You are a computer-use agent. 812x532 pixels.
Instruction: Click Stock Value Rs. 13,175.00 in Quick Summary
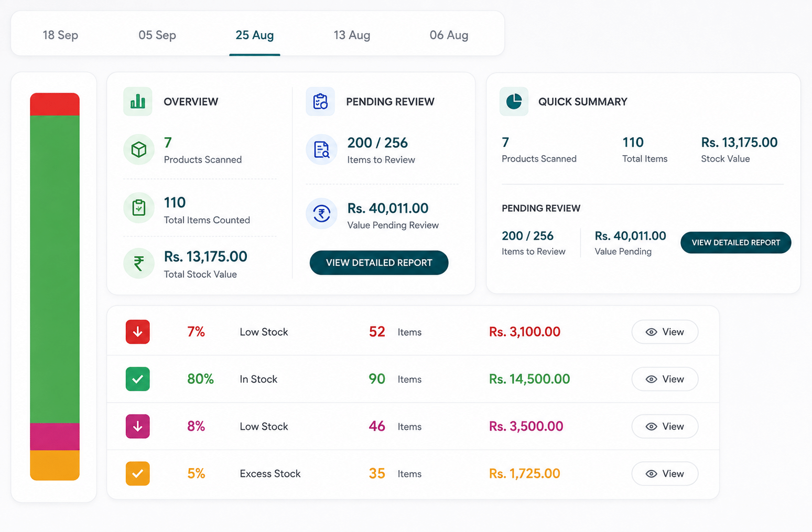click(739, 150)
